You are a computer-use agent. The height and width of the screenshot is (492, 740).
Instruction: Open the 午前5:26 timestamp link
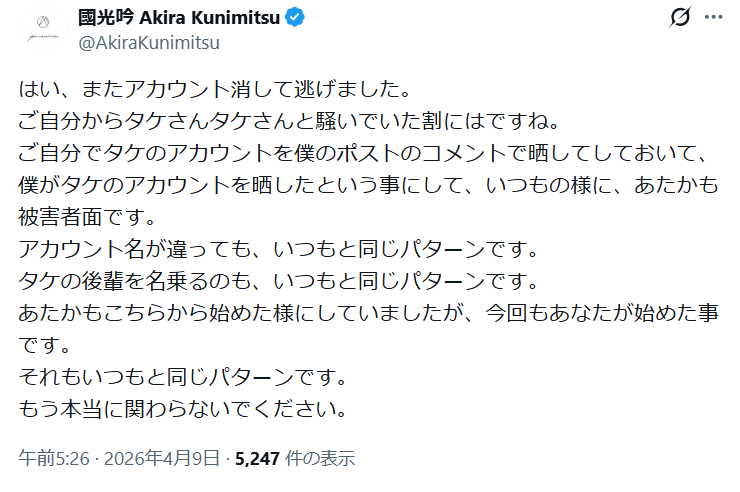[x=54, y=459]
